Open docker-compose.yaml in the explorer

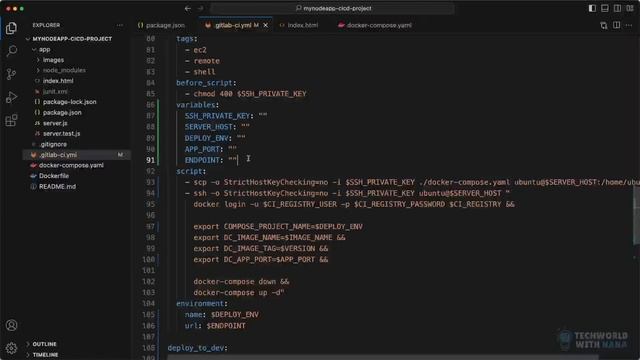click(71, 165)
